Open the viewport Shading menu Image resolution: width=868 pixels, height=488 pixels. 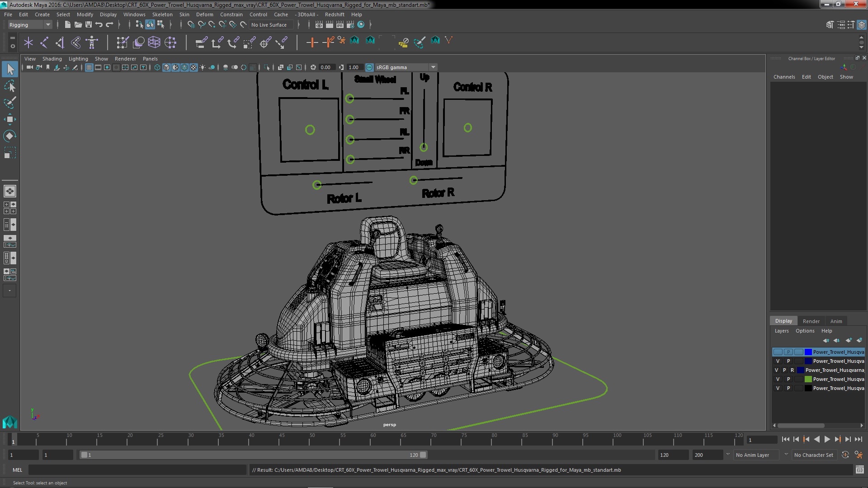(x=52, y=59)
